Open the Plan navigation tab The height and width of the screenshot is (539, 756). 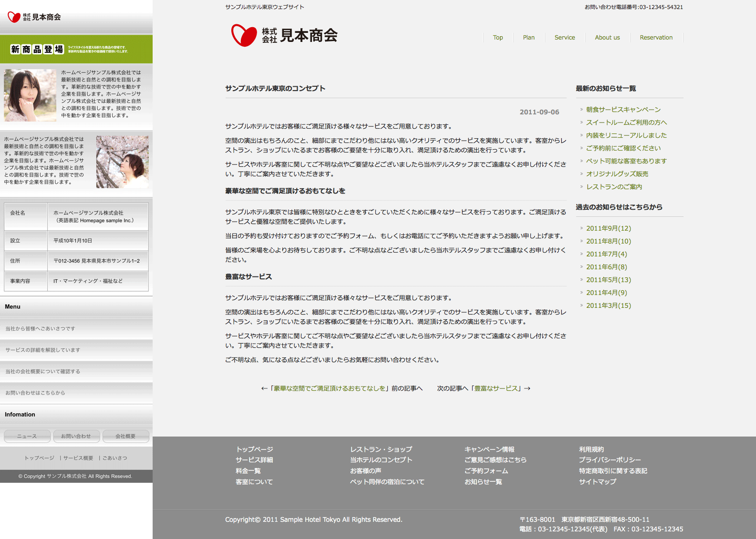pos(528,38)
